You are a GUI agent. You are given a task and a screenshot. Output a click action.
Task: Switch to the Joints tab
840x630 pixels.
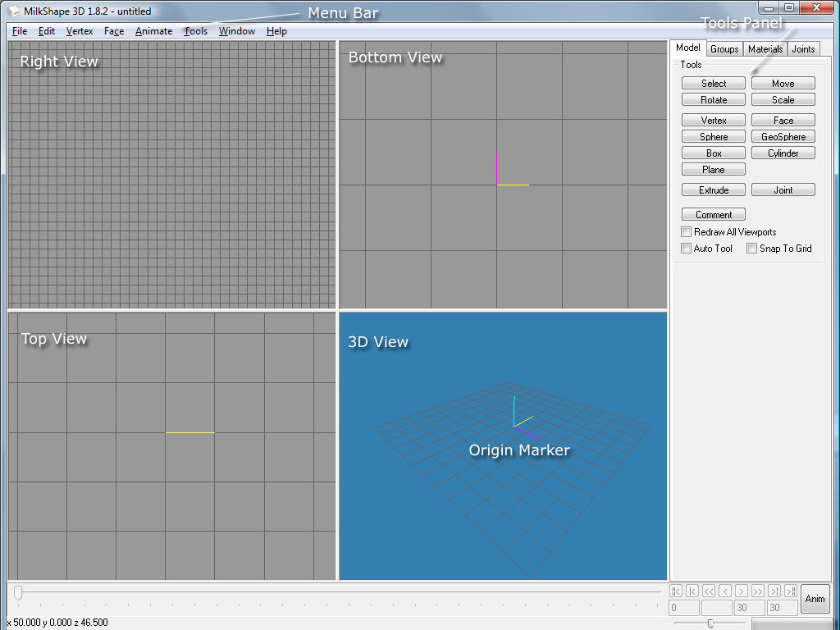point(803,48)
